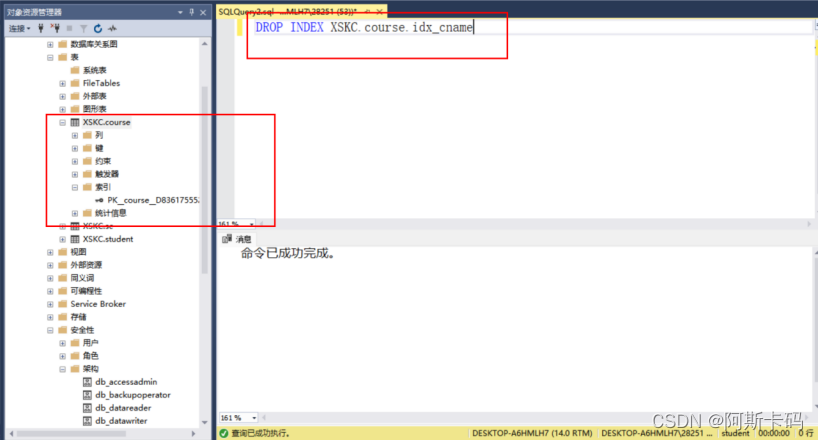Expand the 外部表 folder
The image size is (818, 440).
click(x=63, y=96)
